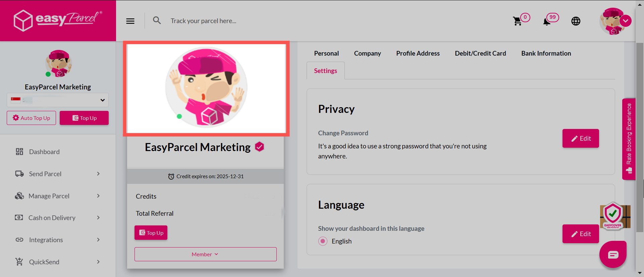The image size is (644, 277).
Task: Open the shopping cart icon
Action: pos(517,21)
